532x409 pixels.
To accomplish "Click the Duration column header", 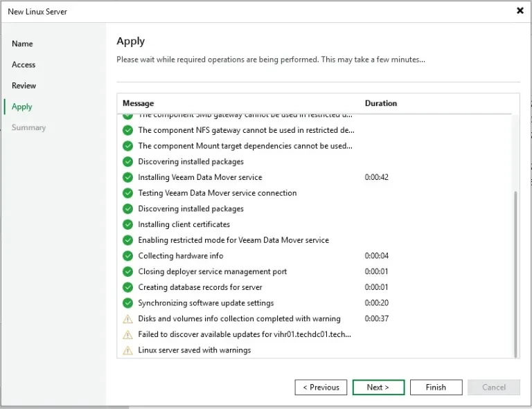I will coord(381,103).
